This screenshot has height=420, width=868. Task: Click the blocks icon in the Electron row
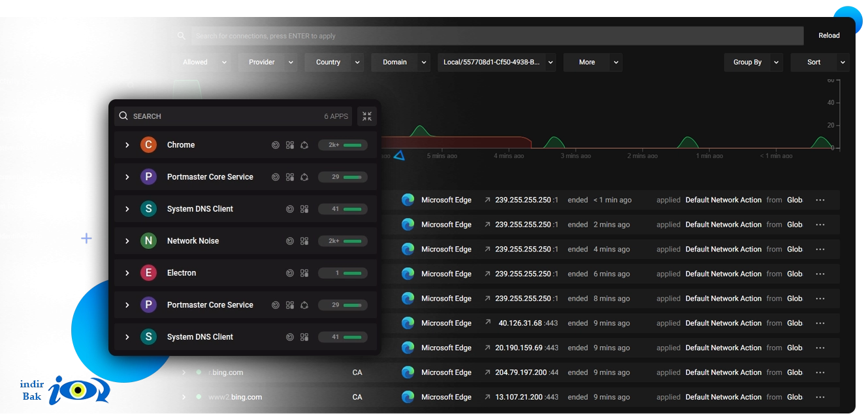[x=304, y=273]
